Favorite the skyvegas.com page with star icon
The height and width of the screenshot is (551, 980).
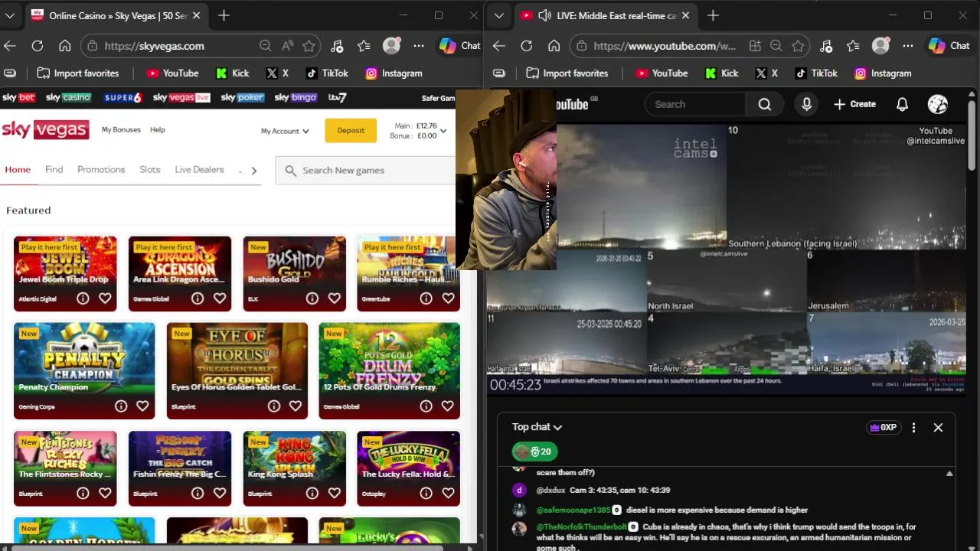point(309,46)
